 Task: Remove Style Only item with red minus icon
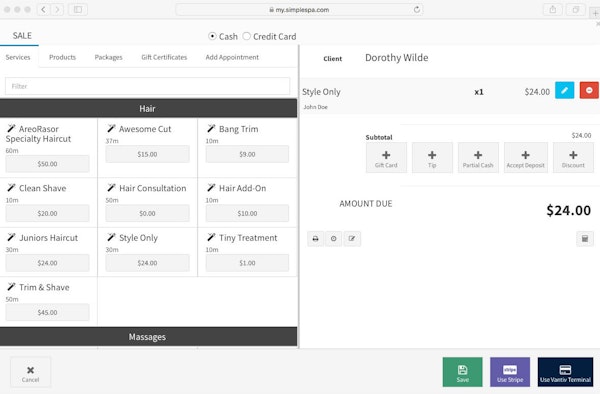589,90
